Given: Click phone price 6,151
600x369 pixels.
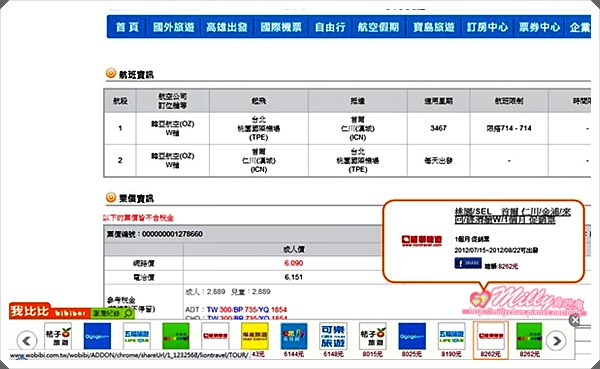Looking at the screenshot, I should click(x=293, y=277).
